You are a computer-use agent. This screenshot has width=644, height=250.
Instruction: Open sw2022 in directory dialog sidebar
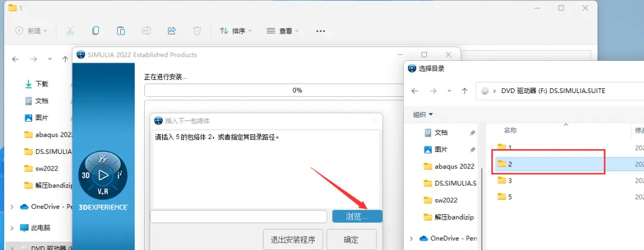(x=440, y=200)
